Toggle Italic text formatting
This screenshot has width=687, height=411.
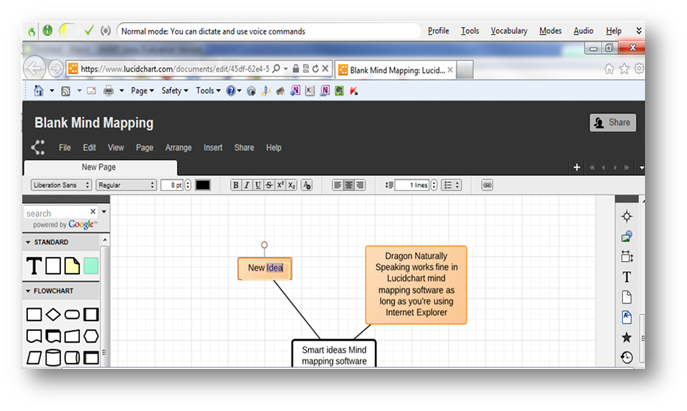(x=247, y=185)
